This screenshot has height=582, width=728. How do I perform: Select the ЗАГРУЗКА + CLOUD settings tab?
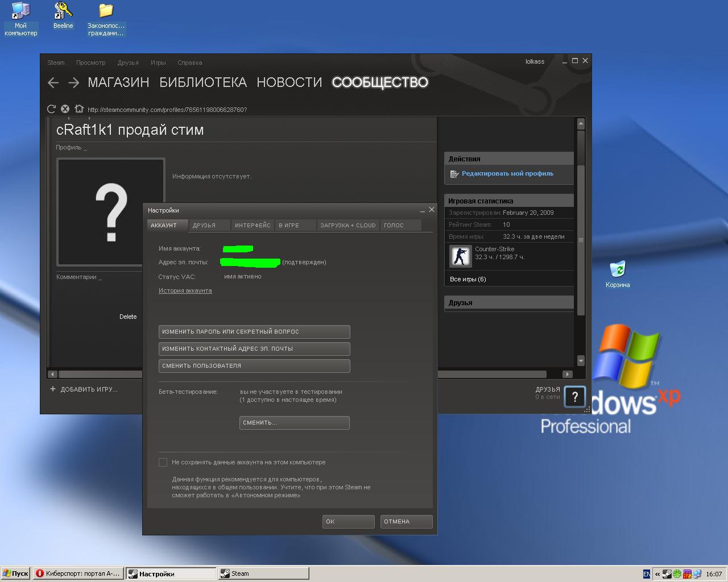[348, 226]
